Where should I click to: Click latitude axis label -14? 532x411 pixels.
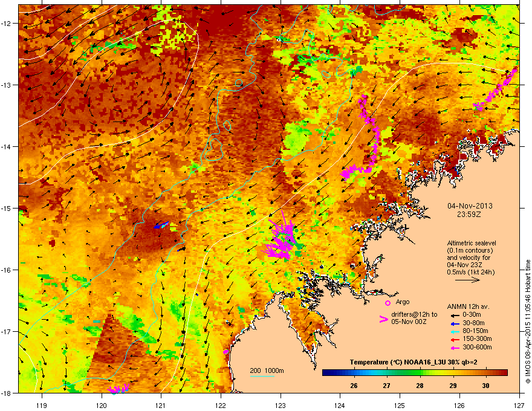(x=6, y=147)
